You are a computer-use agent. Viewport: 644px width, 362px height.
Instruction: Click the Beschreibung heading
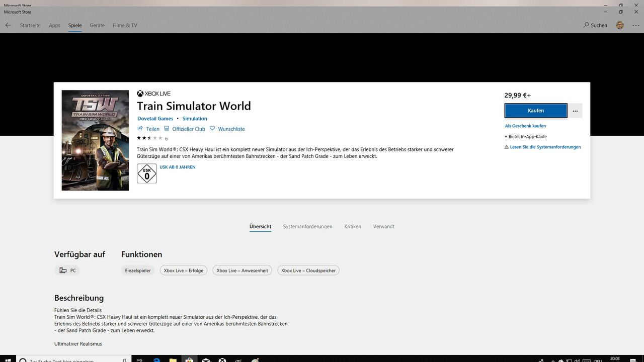pos(79,298)
